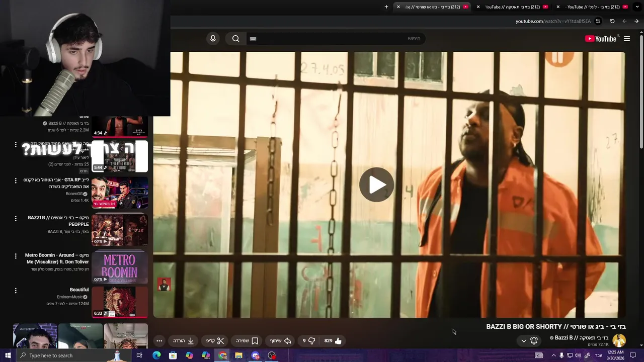Open the video titled Beautiful
The image size is (644, 362).
pyautogui.click(x=79, y=290)
